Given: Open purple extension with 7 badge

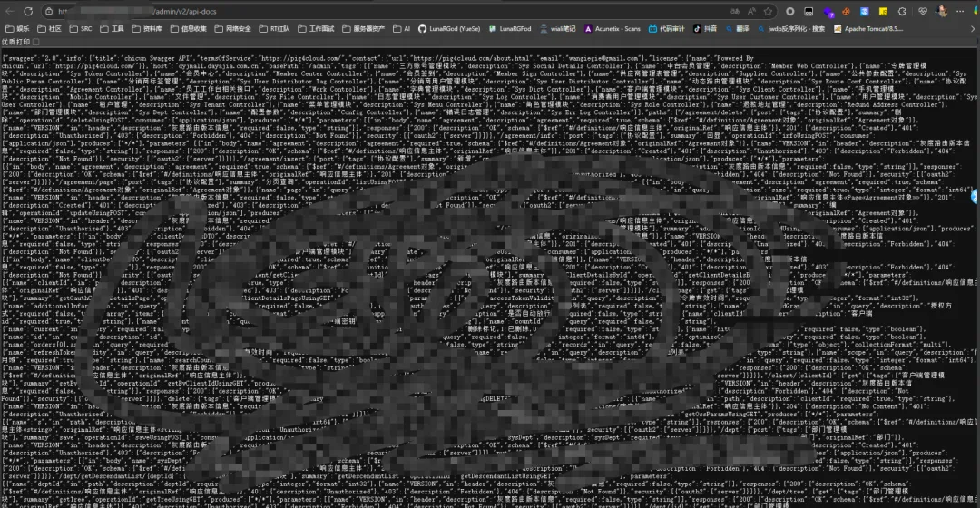Looking at the screenshot, I should click(x=828, y=12).
